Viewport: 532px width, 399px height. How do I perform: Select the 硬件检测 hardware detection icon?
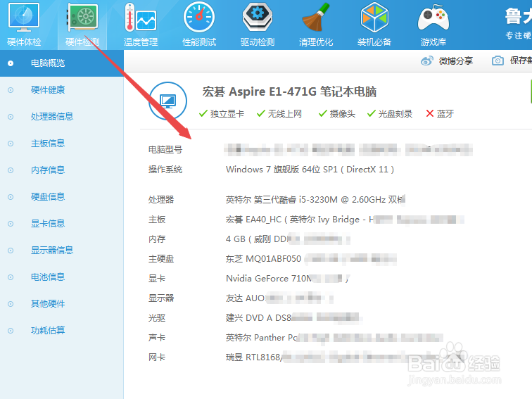(82, 25)
